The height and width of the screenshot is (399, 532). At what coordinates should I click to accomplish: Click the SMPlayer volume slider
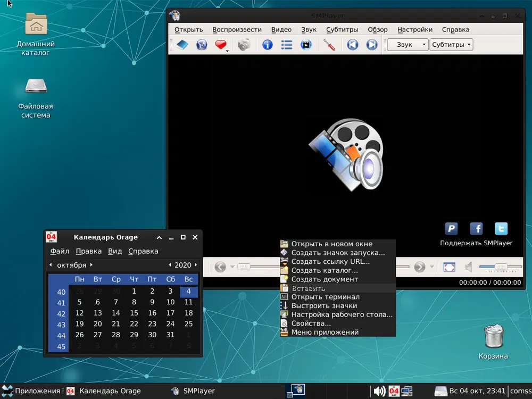500,267
